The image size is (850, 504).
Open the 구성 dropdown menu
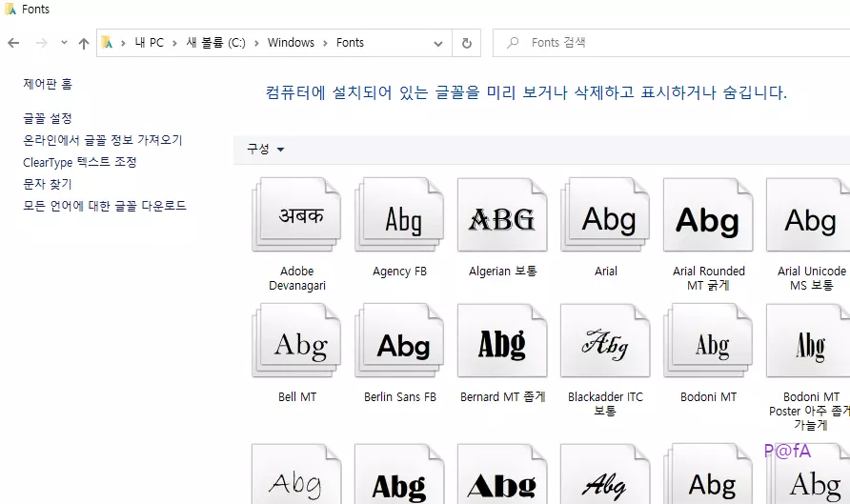[x=266, y=149]
